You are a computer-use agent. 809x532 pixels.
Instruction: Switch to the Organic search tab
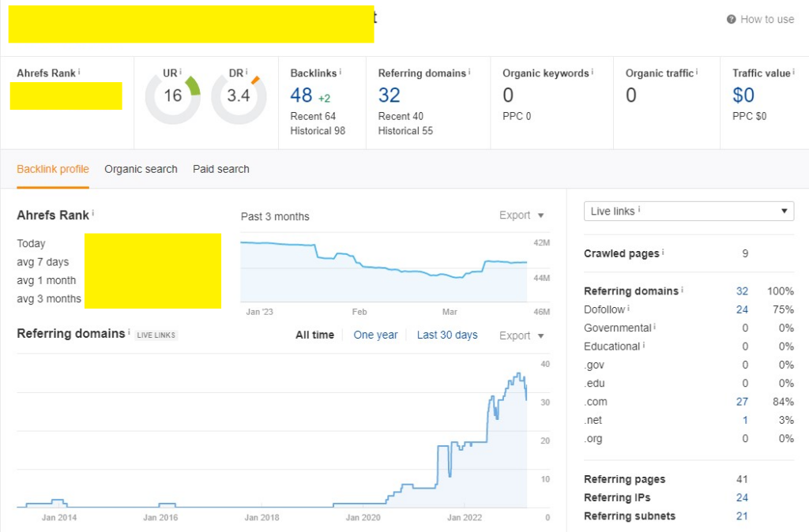[x=141, y=169]
